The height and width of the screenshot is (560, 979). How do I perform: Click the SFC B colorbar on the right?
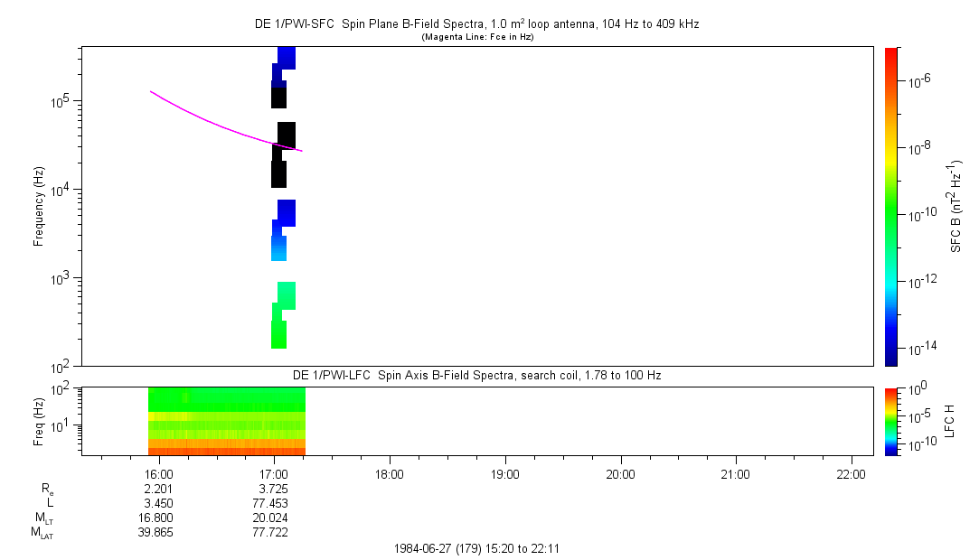point(890,206)
